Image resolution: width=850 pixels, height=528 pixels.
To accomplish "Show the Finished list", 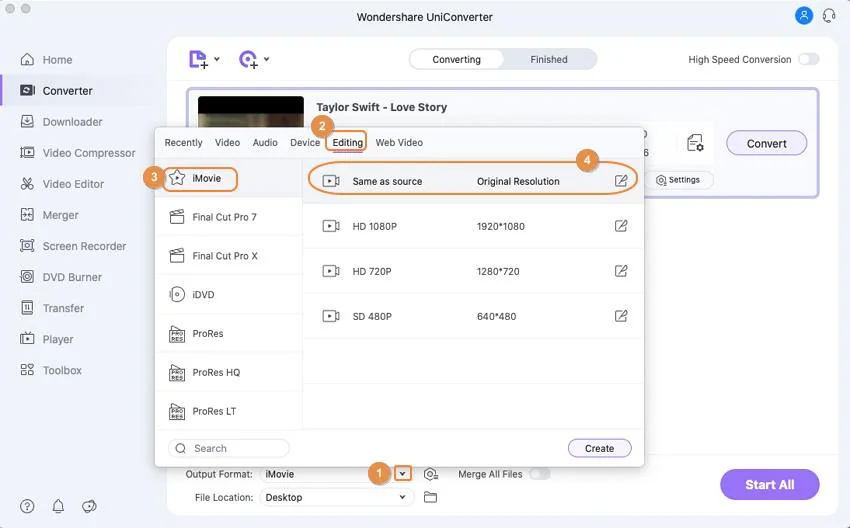I will pos(549,60).
